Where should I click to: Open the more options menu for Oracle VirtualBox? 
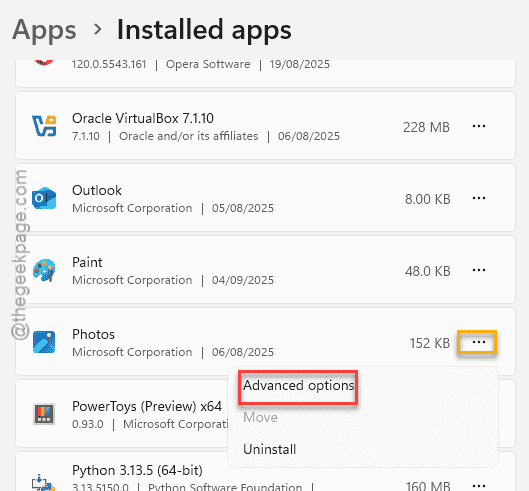pyautogui.click(x=479, y=126)
